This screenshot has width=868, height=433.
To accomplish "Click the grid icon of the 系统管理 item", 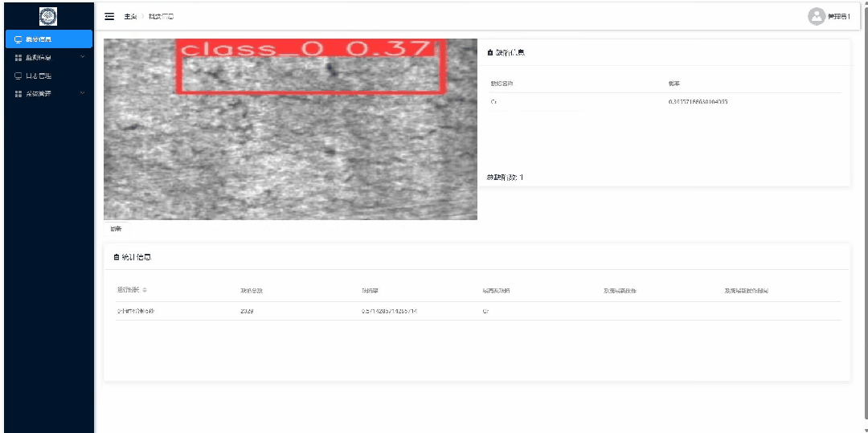I will (x=18, y=94).
